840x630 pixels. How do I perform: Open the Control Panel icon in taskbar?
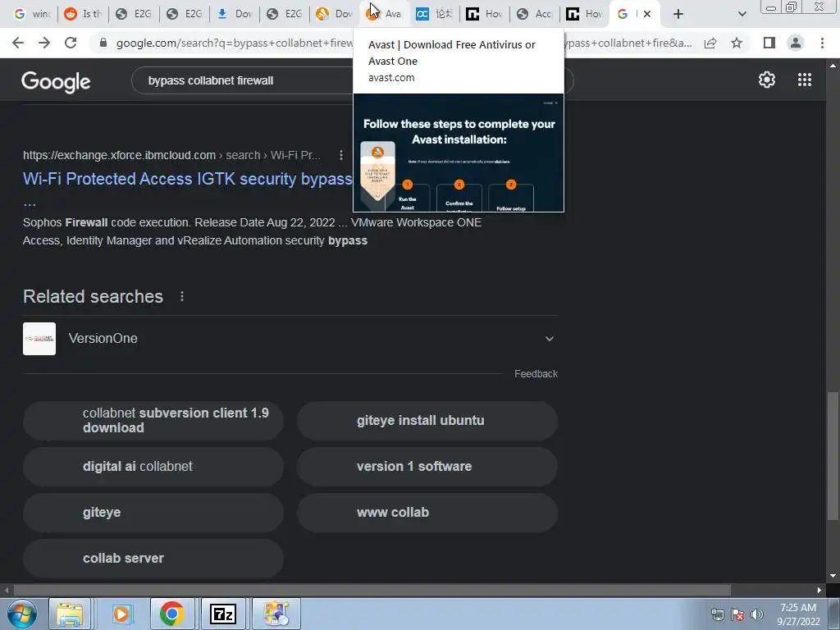(x=276, y=614)
